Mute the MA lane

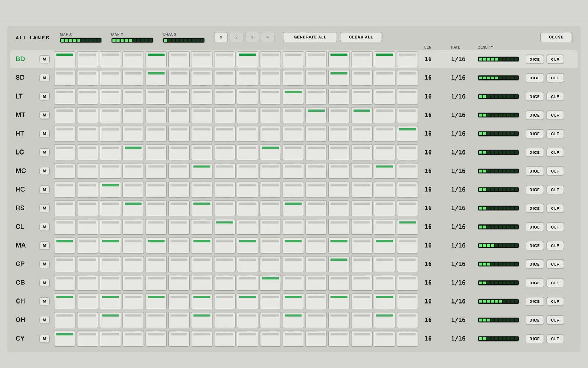44,245
